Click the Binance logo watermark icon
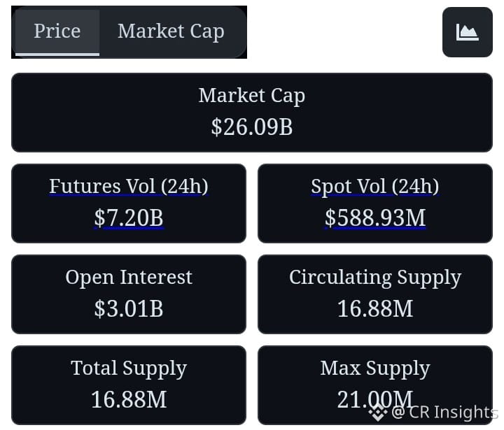Image resolution: width=504 pixels, height=430 pixels. [378, 412]
